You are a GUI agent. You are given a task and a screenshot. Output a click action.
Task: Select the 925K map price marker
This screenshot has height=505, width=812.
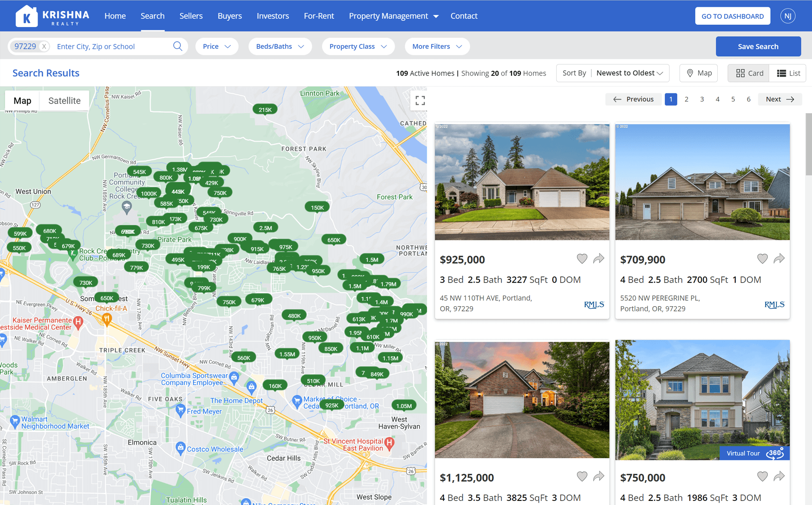pos(332,405)
